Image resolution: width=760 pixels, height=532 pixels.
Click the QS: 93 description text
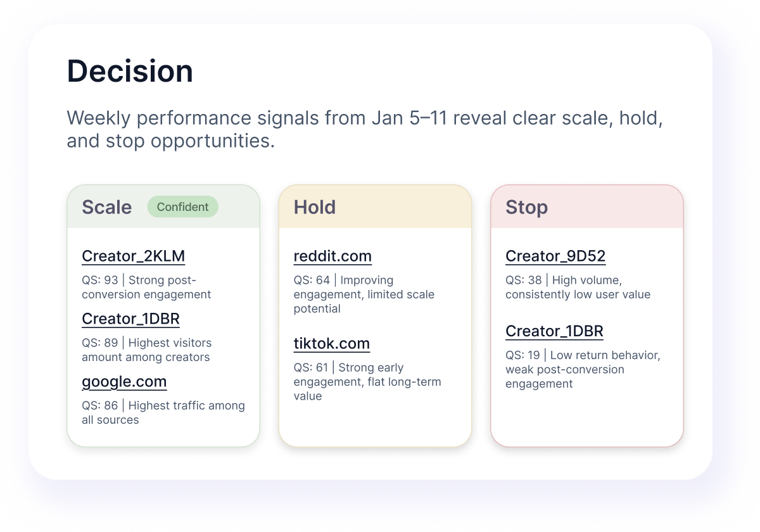(146, 287)
